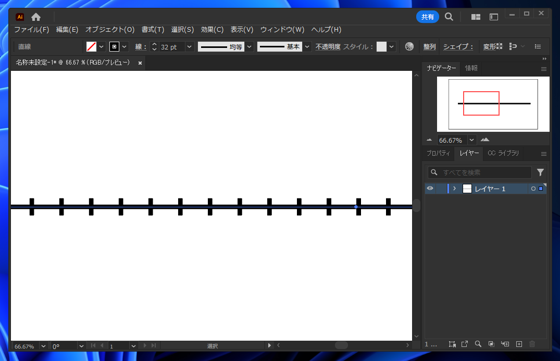The width and height of the screenshot is (560, 361).
Task: Open the Navigator 66.67% zoom dropdown arrow
Action: click(471, 140)
